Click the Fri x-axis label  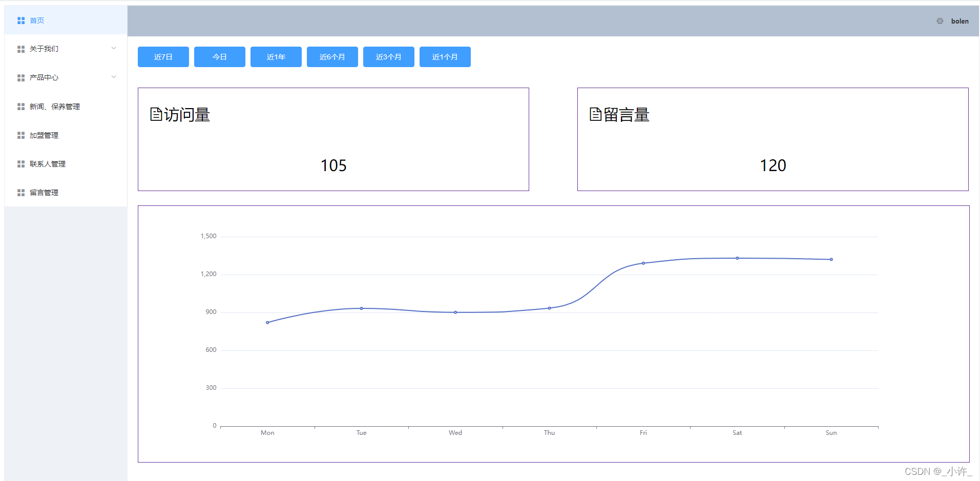pyautogui.click(x=643, y=433)
